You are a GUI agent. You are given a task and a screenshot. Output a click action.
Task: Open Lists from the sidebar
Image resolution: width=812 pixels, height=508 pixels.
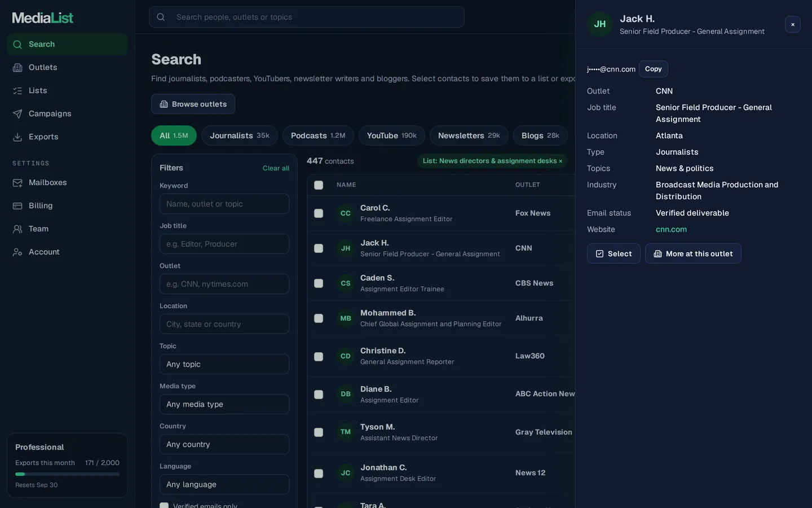tap(67, 90)
